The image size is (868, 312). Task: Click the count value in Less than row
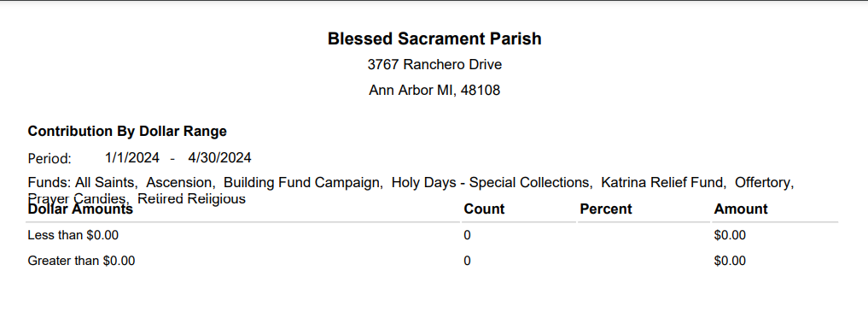pyautogui.click(x=467, y=236)
